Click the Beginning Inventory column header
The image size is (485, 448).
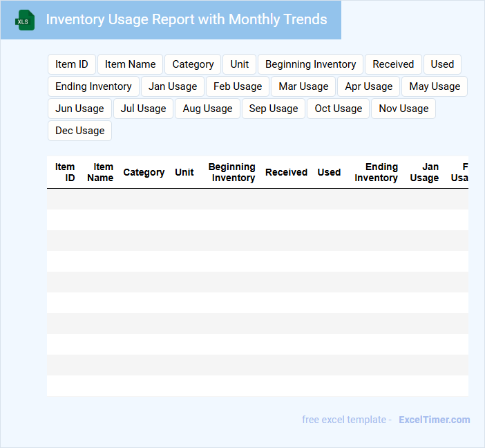[x=232, y=172]
